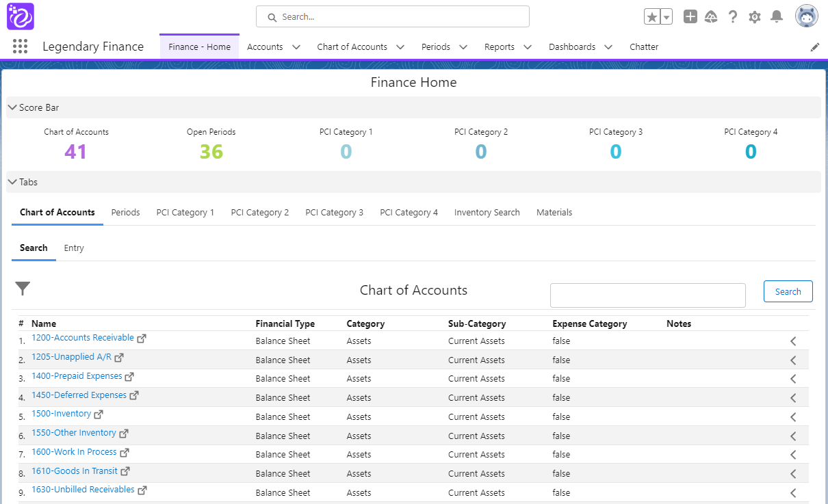Open the Setup gear icon
The image size is (828, 504).
pos(754,17)
